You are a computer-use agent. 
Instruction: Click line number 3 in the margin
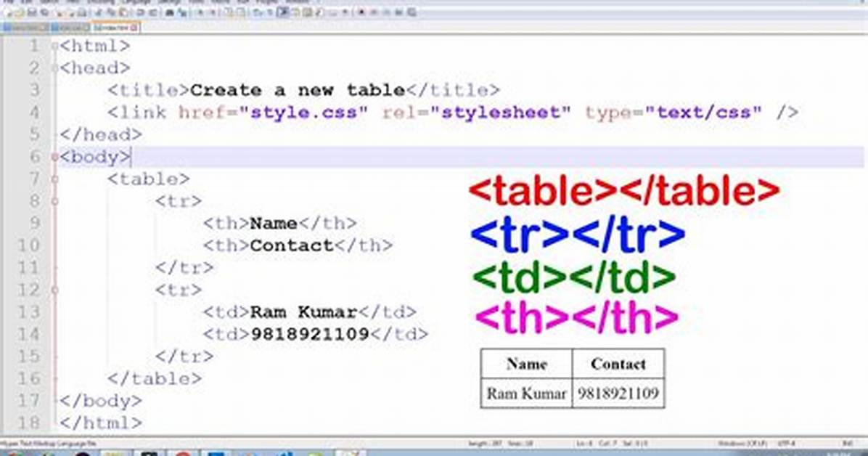click(x=34, y=90)
